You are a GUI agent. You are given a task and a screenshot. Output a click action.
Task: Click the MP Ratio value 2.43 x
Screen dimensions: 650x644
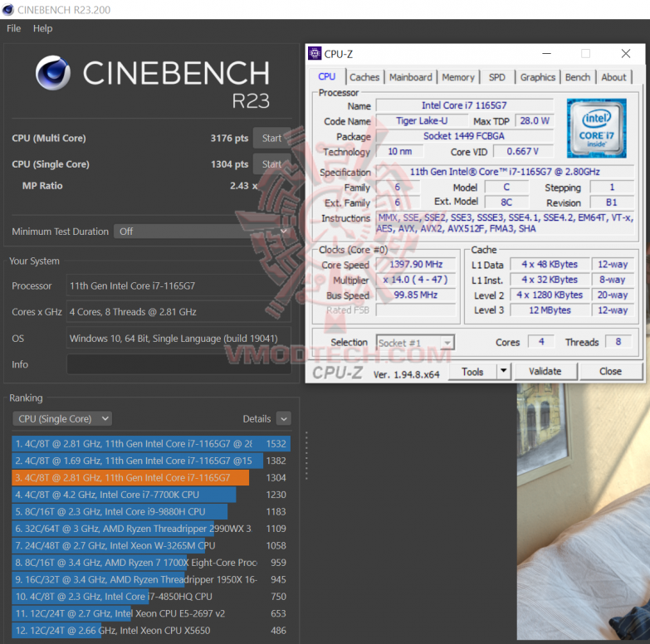tap(244, 186)
